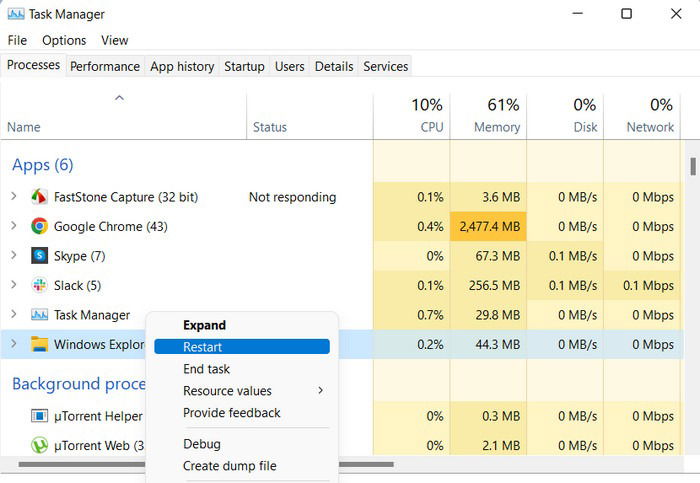
Task: Click the Google Chrome icon in process list
Action: point(39,226)
